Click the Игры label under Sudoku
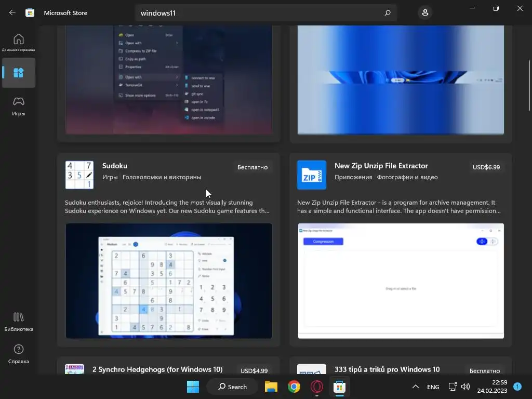This screenshot has width=532, height=399. point(110,177)
